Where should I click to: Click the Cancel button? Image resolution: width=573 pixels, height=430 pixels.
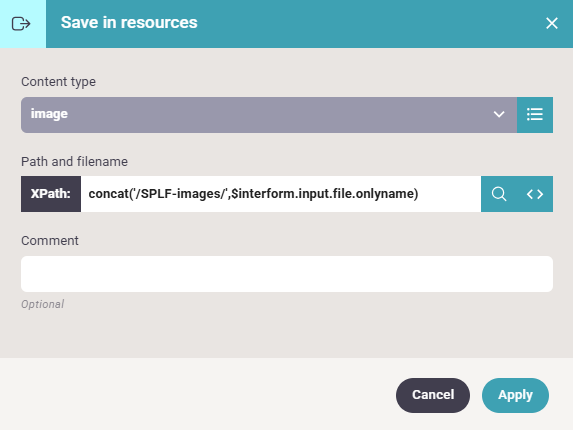[433, 395]
